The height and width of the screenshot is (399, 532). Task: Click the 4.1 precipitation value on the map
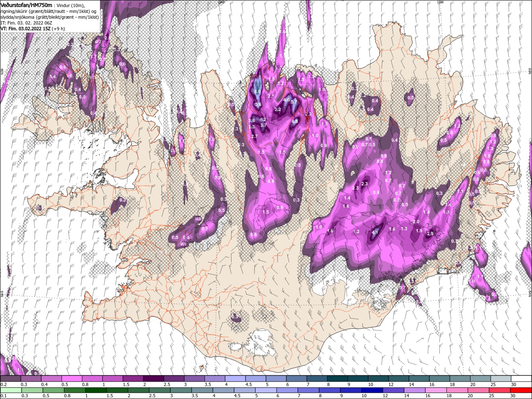[375, 233]
